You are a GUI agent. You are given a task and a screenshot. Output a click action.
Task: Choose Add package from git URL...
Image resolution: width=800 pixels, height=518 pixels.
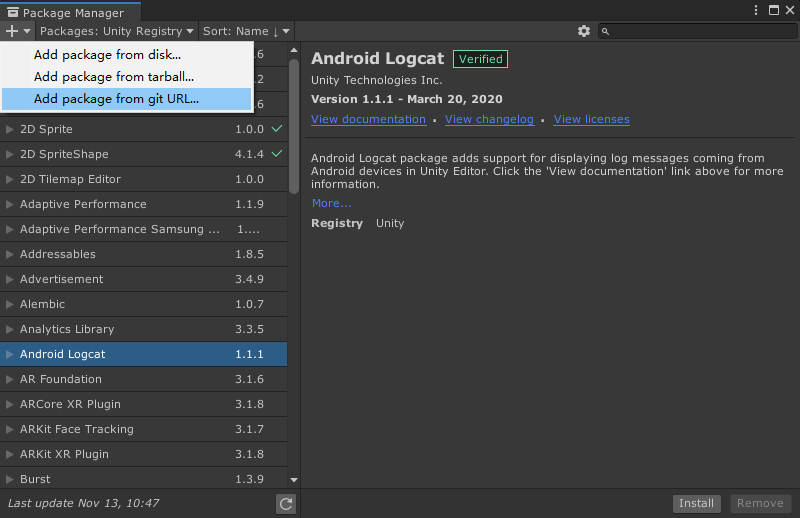[127, 99]
